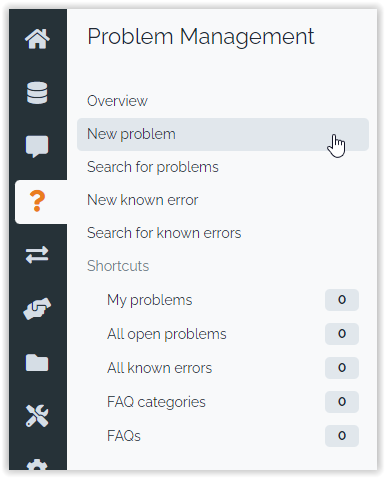Viewport: 385px width, 478px height.
Task: Open the folder icon in sidebar
Action: [37, 363]
